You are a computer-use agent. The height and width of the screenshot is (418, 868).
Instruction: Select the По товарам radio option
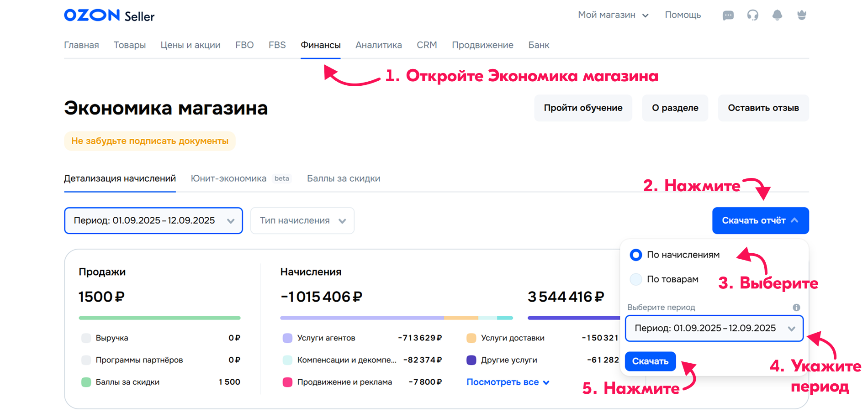pyautogui.click(x=636, y=279)
